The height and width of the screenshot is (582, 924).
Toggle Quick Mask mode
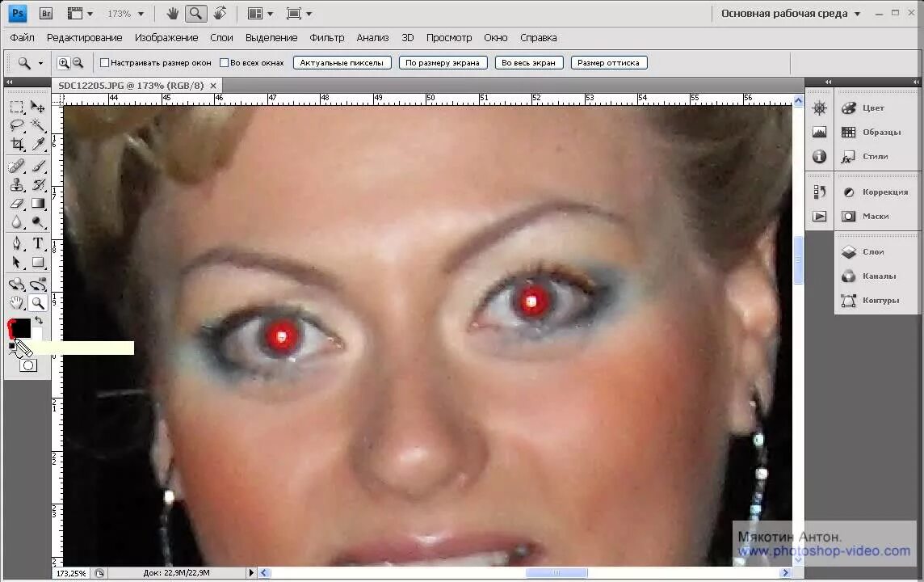point(27,365)
